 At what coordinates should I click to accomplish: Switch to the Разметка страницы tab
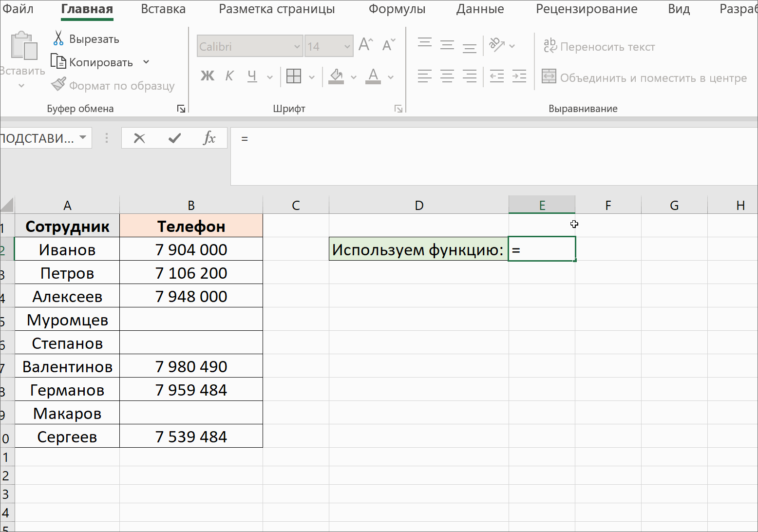[277, 9]
